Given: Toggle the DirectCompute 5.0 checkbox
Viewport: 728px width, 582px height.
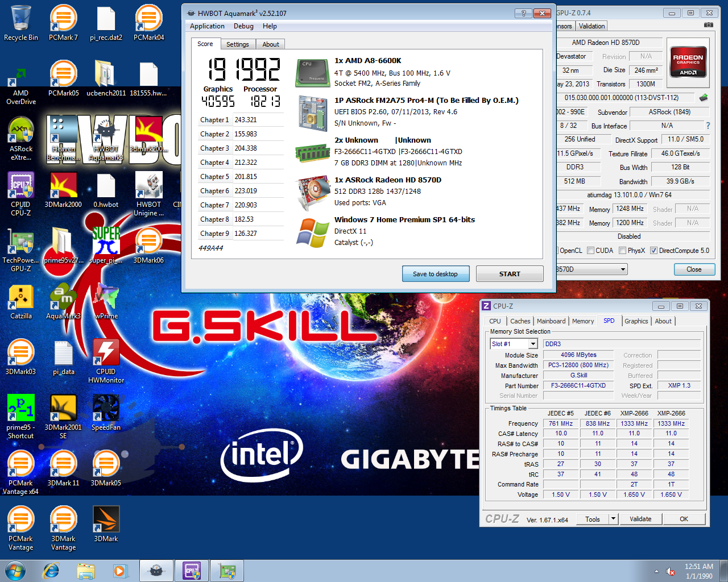Looking at the screenshot, I should 653,251.
